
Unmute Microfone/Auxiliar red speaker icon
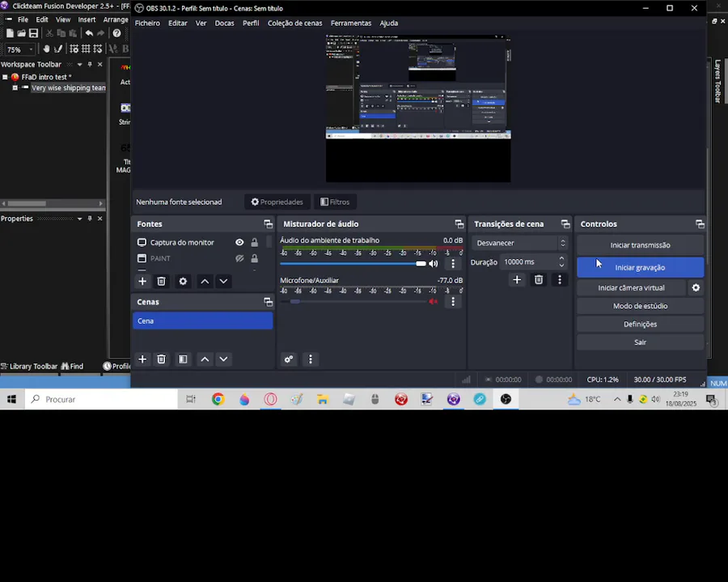[434, 301]
